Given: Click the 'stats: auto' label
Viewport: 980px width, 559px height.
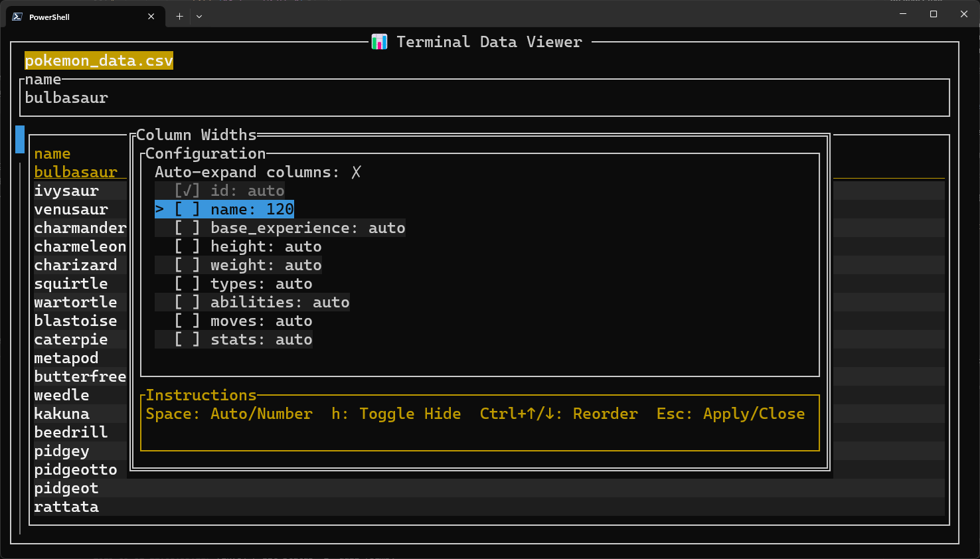Looking at the screenshot, I should (x=262, y=340).
